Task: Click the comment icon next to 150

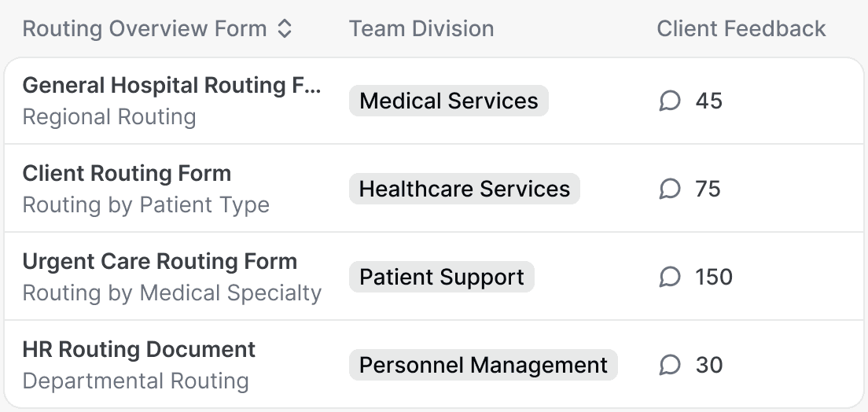Action: pyautogui.click(x=669, y=277)
